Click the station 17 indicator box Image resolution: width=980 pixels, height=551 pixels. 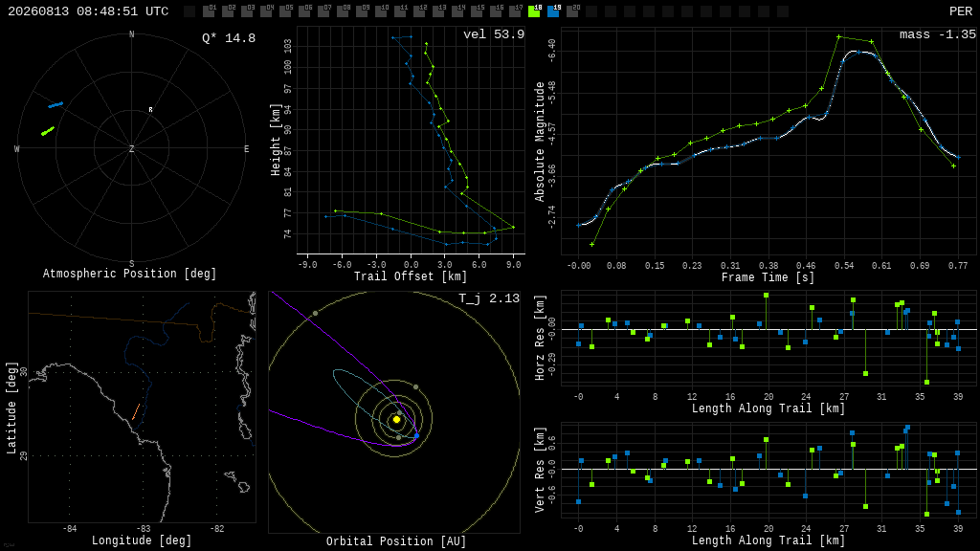[x=515, y=11]
